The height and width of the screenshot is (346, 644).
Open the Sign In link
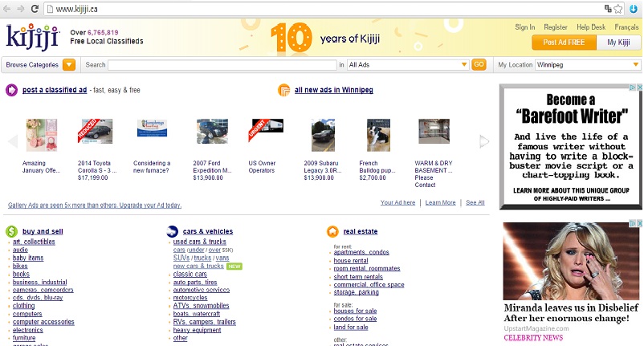pos(525,27)
